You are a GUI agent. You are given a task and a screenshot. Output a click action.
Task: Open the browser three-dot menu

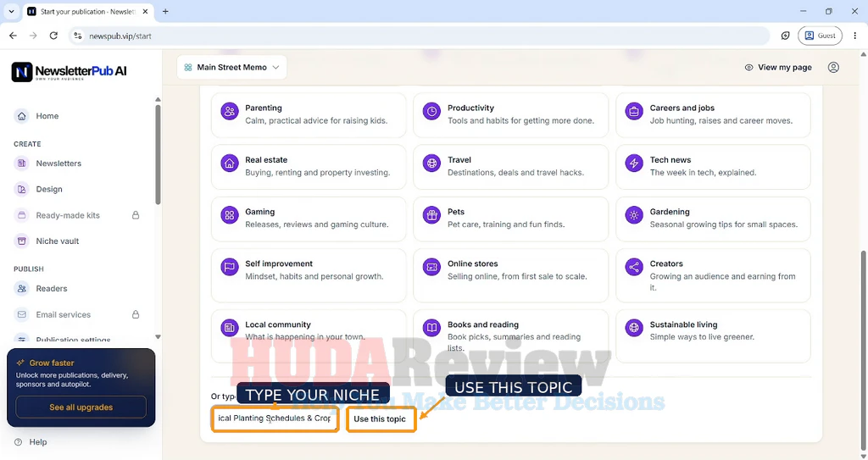(x=854, y=36)
